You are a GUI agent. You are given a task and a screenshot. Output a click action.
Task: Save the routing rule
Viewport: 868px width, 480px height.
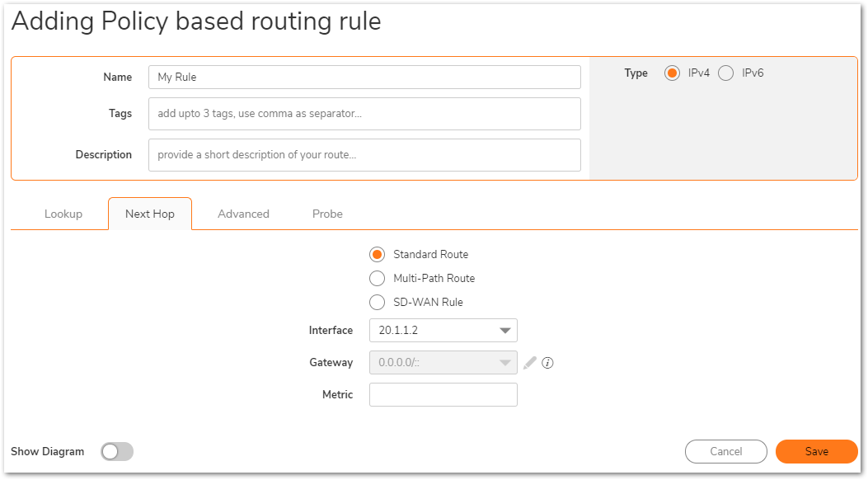coord(817,452)
